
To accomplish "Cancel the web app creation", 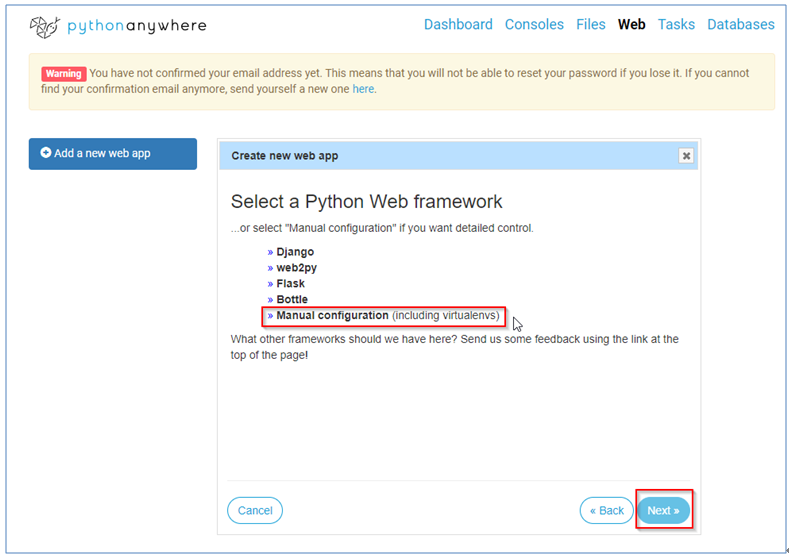I will coord(255,510).
